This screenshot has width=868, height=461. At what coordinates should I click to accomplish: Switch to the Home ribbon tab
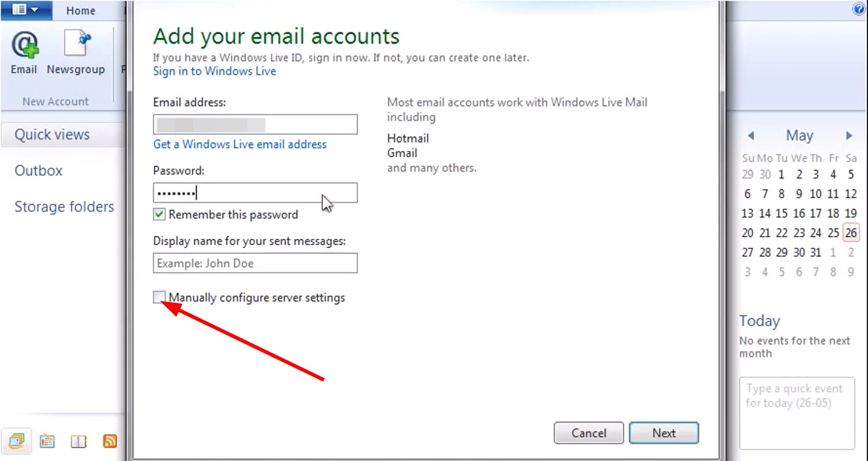(x=80, y=10)
